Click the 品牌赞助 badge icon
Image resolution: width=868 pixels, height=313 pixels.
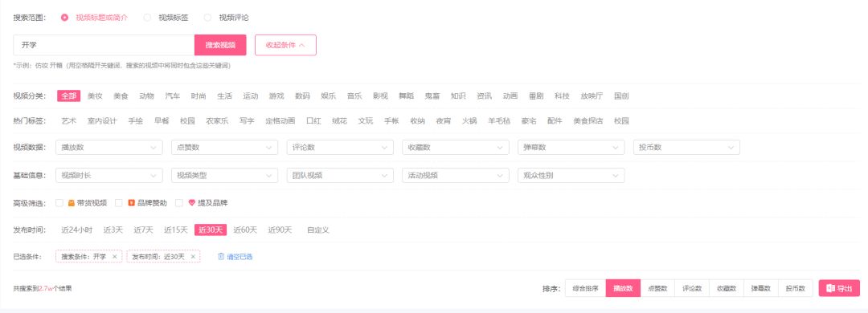click(x=131, y=203)
